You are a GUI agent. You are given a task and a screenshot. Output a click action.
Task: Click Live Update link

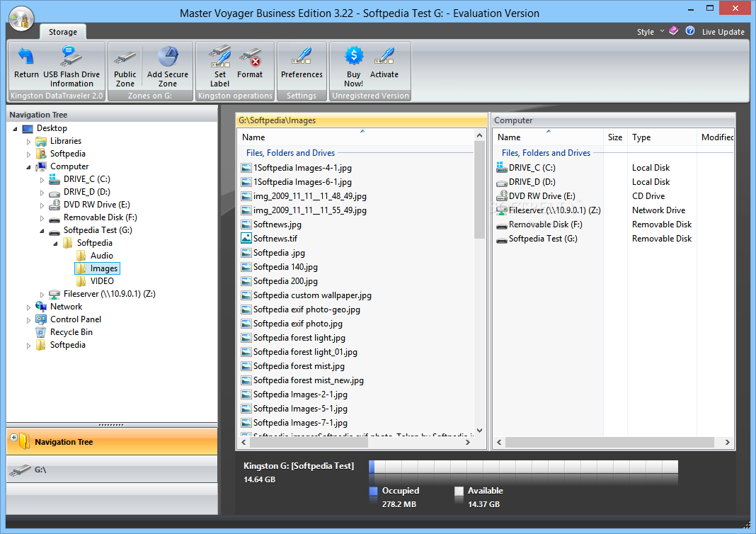[723, 32]
